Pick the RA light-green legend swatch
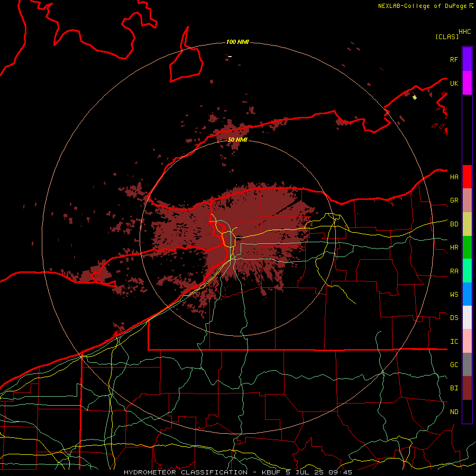This screenshot has width=476, height=476. coord(467,271)
